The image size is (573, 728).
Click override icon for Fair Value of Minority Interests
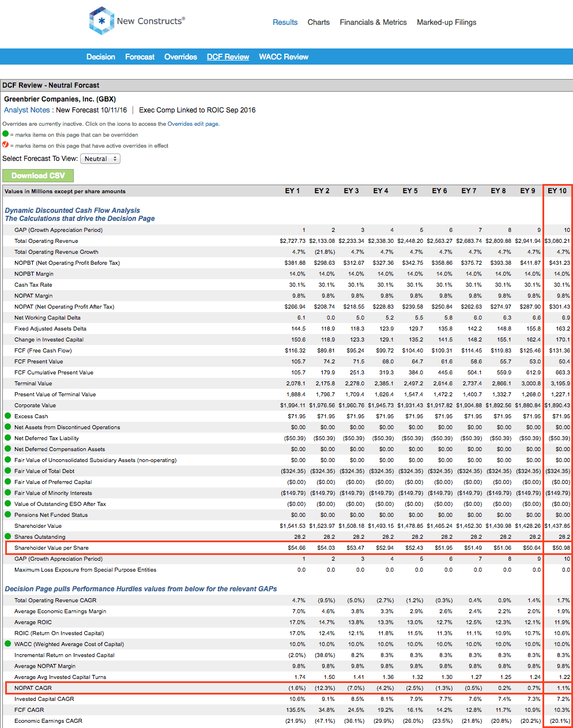point(7,493)
